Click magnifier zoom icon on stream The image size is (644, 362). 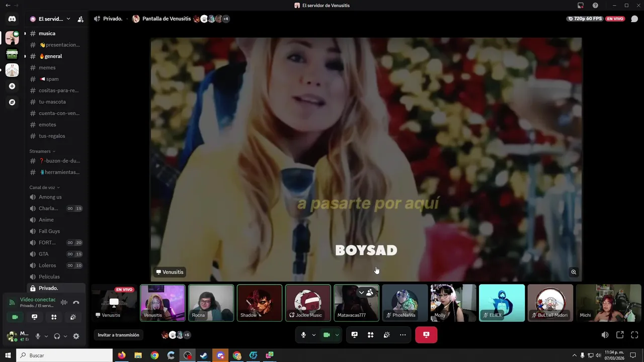pyautogui.click(x=574, y=272)
